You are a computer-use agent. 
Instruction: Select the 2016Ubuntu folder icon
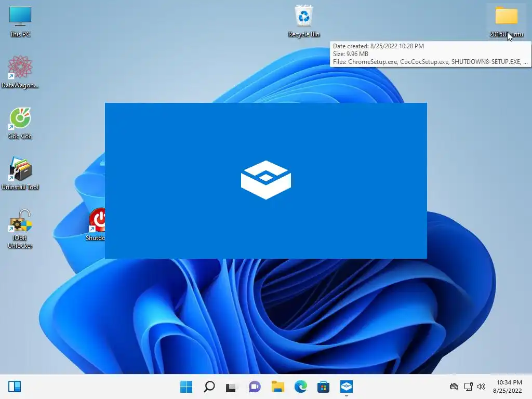click(x=506, y=21)
